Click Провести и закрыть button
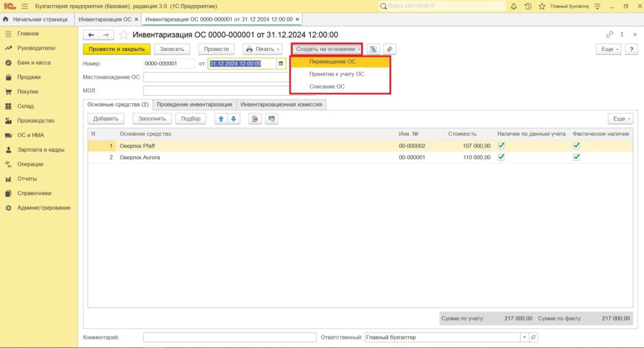 coord(116,49)
